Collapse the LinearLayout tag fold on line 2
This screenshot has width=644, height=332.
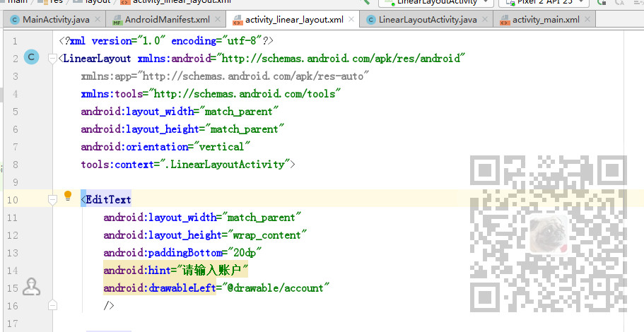[52, 59]
